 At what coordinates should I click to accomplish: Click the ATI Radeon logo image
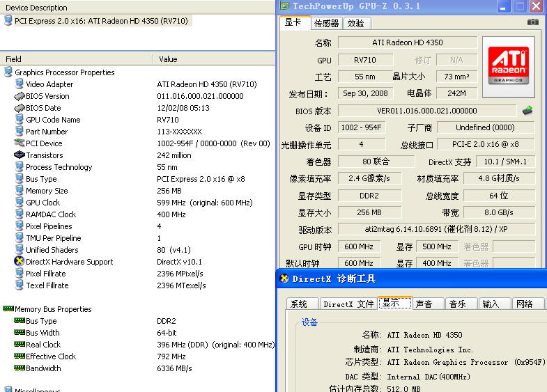click(x=508, y=67)
